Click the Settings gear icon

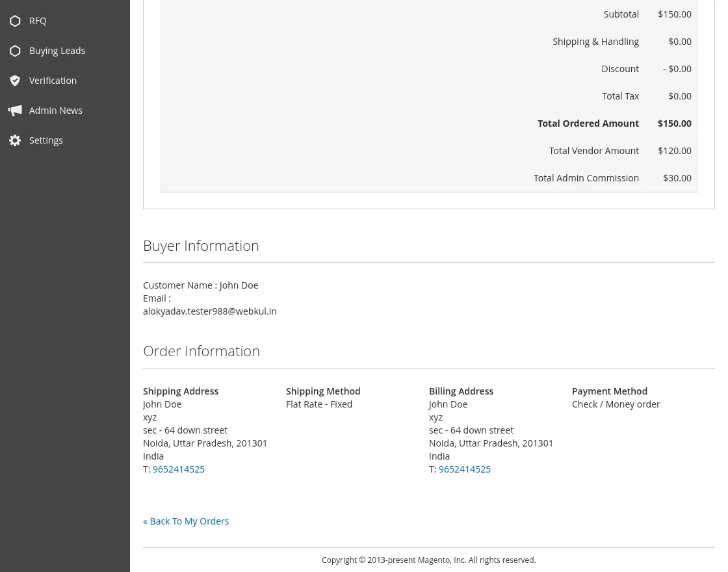[15, 140]
